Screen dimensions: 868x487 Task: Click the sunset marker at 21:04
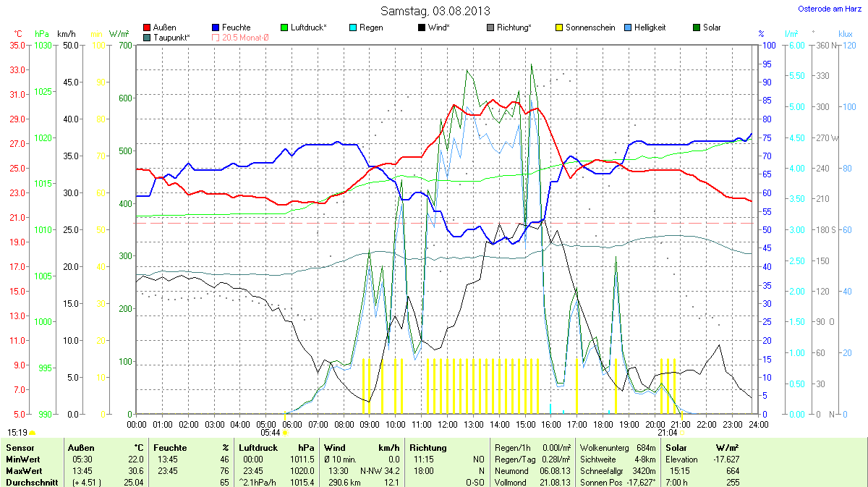683,433
